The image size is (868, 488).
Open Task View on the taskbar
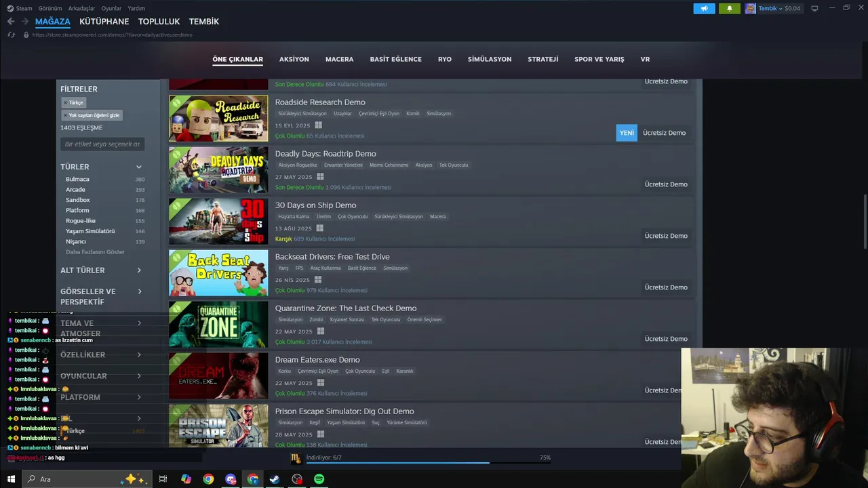coord(163,479)
